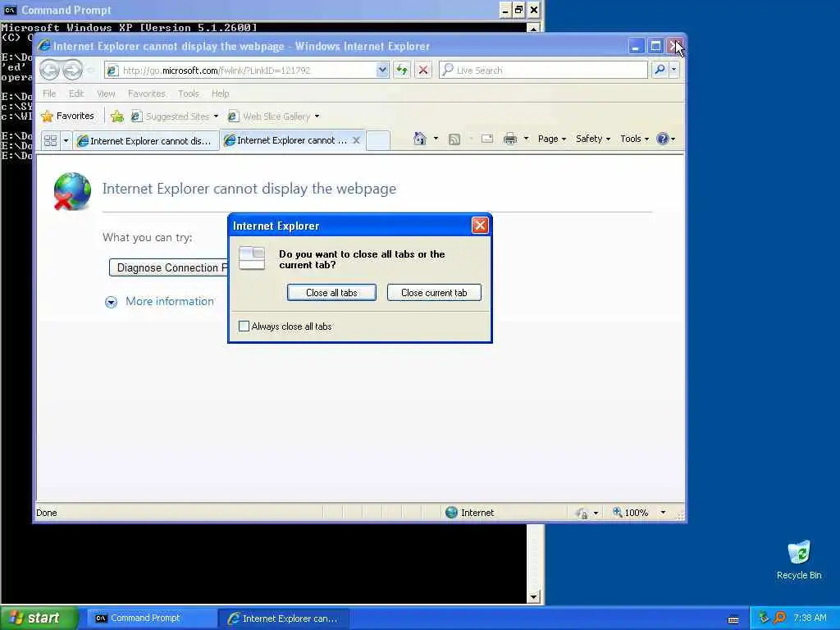Click the Diagnose Connection Problems button
The width and height of the screenshot is (840, 630).
pyautogui.click(x=168, y=267)
